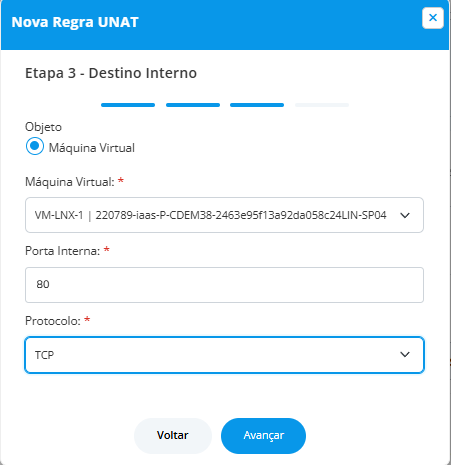451x465 pixels.
Task: Proceed with the Avançar button
Action: (x=263, y=436)
